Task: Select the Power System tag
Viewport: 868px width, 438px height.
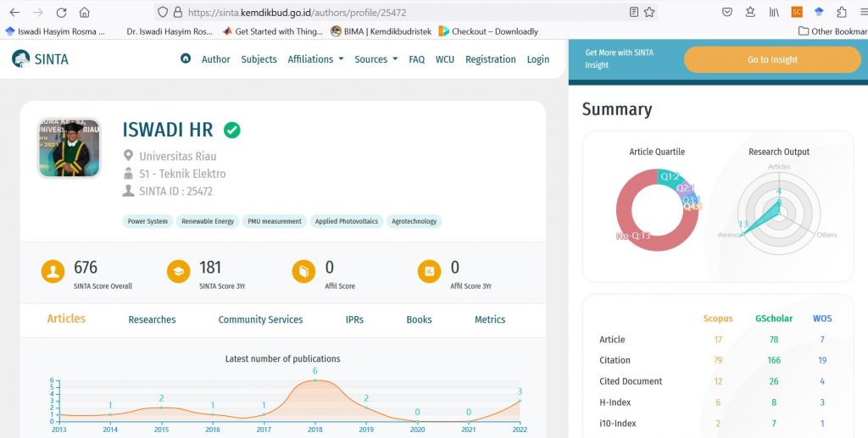Action: (x=147, y=221)
